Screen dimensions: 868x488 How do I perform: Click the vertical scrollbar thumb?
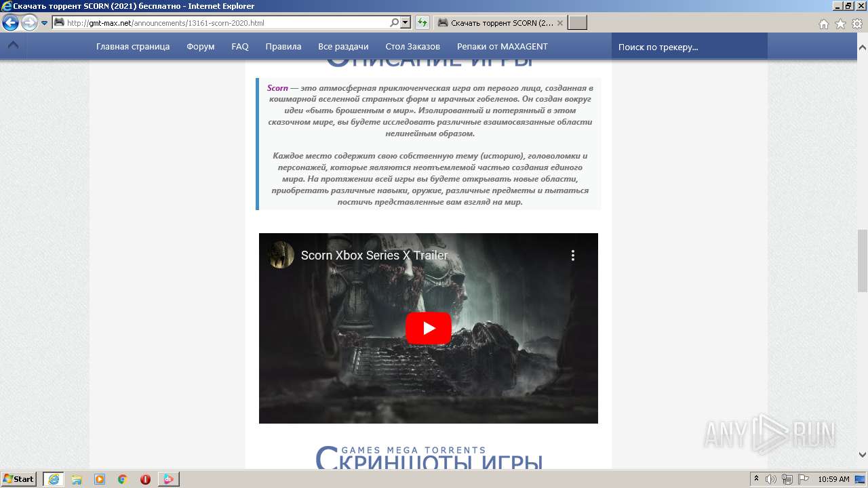tap(863, 261)
